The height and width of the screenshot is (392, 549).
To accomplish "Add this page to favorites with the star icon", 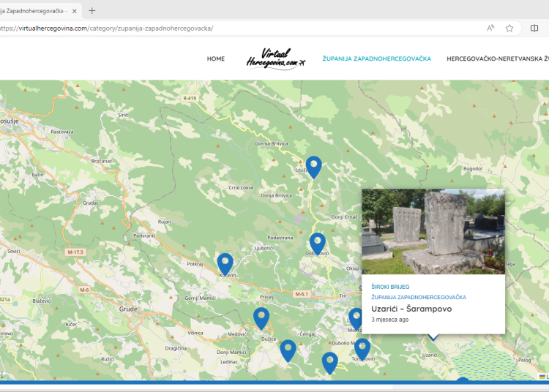I will click(509, 29).
